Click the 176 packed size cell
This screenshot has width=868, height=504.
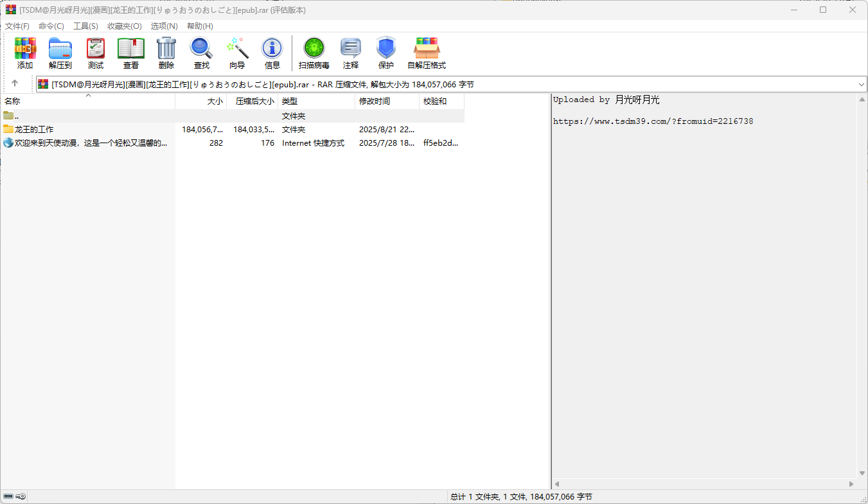[x=267, y=143]
